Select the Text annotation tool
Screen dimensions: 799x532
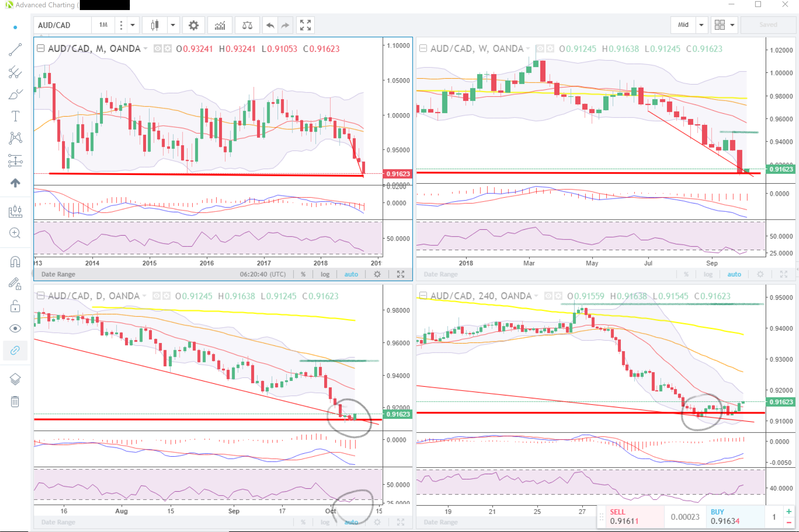[15, 116]
